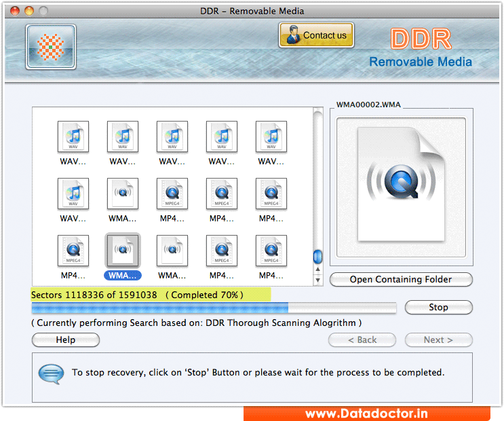Click the DDR checkered logo icon
504x421 pixels.
pos(51,47)
